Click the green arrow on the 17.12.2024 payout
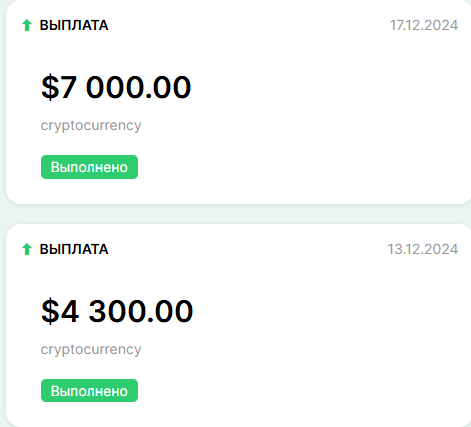The height and width of the screenshot is (427, 471). point(27,25)
